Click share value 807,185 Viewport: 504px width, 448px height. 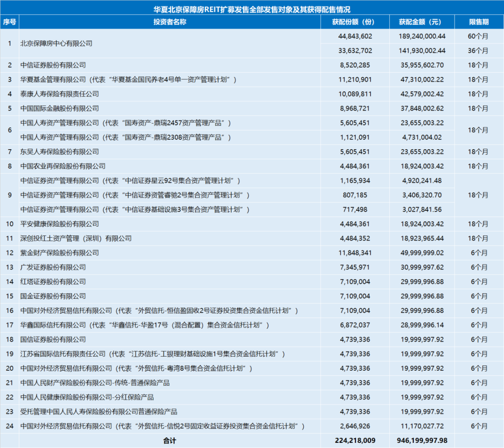355,195
